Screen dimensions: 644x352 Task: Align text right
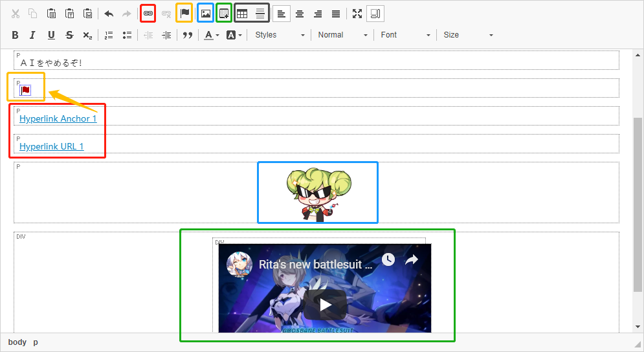[x=318, y=14]
